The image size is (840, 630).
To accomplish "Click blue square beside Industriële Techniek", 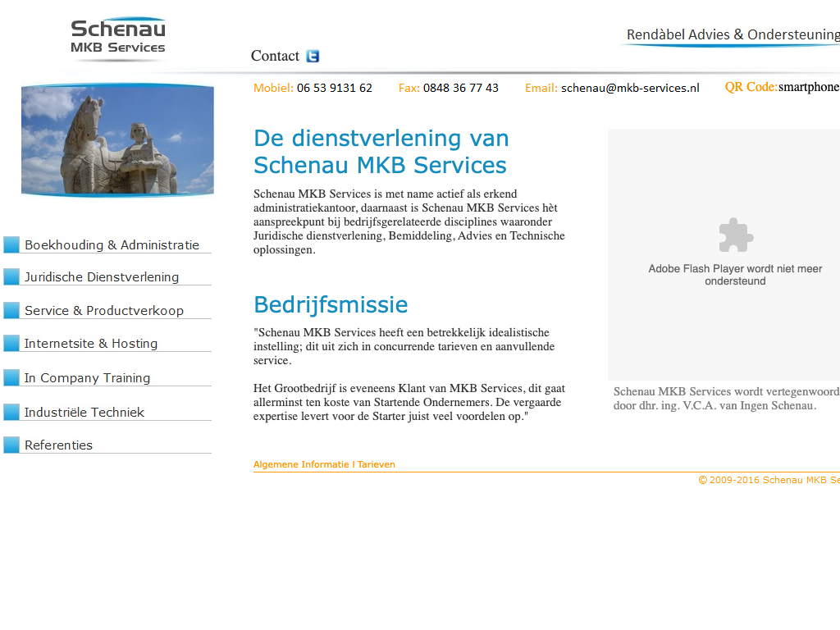I will pyautogui.click(x=11, y=412).
